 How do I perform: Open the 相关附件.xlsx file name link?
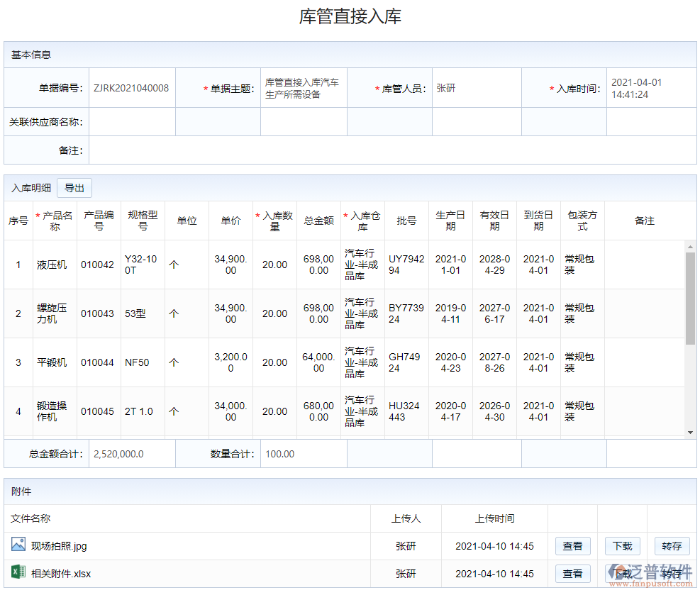click(61, 574)
